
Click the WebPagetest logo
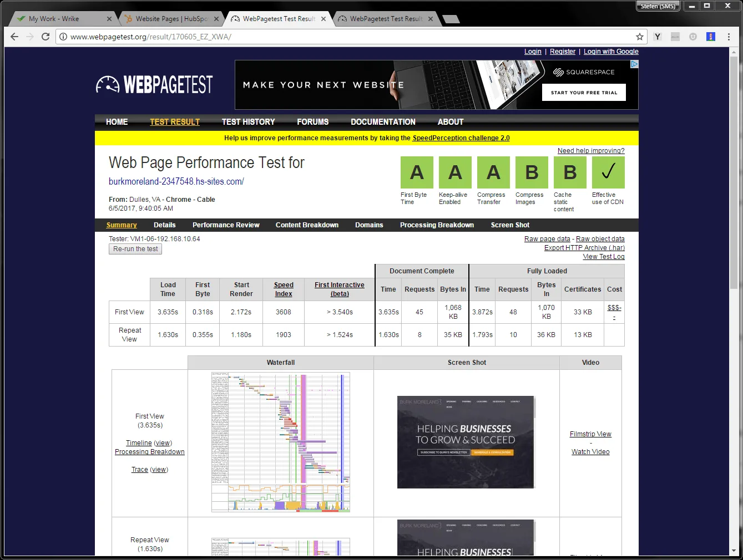coord(154,85)
